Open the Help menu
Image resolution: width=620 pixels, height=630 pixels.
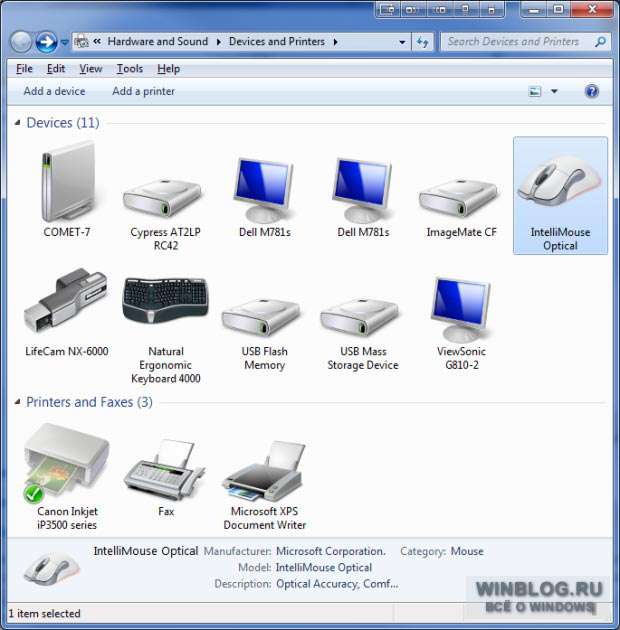pyautogui.click(x=168, y=69)
